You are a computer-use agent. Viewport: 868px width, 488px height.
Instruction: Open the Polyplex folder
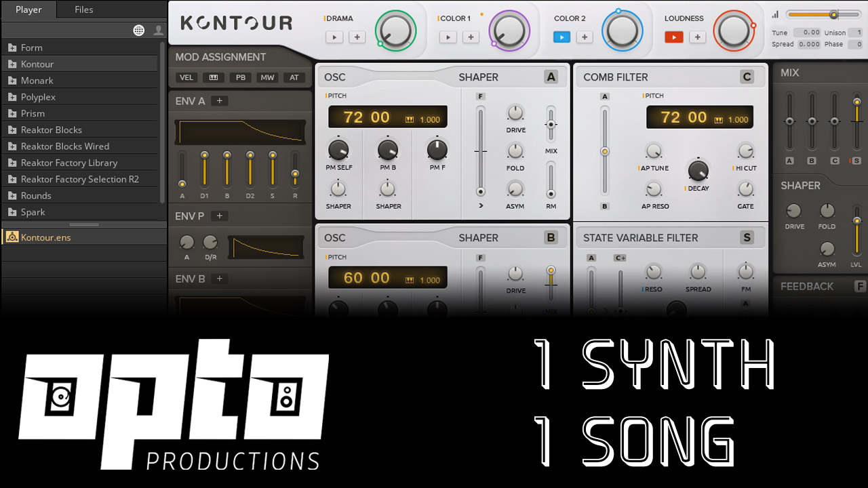(x=80, y=97)
